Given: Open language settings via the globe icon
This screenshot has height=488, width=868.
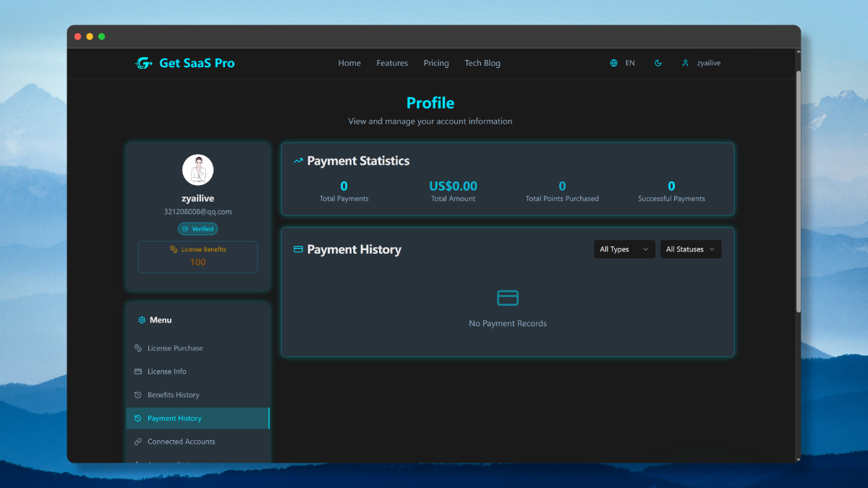Looking at the screenshot, I should (614, 63).
